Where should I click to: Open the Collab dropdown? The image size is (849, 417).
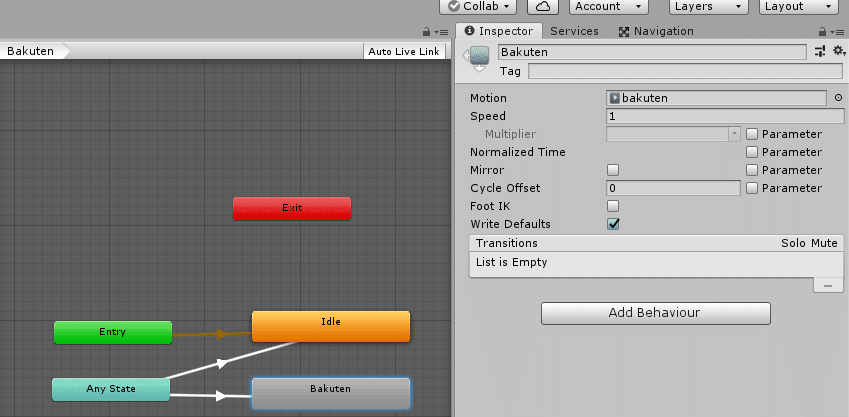coord(478,6)
